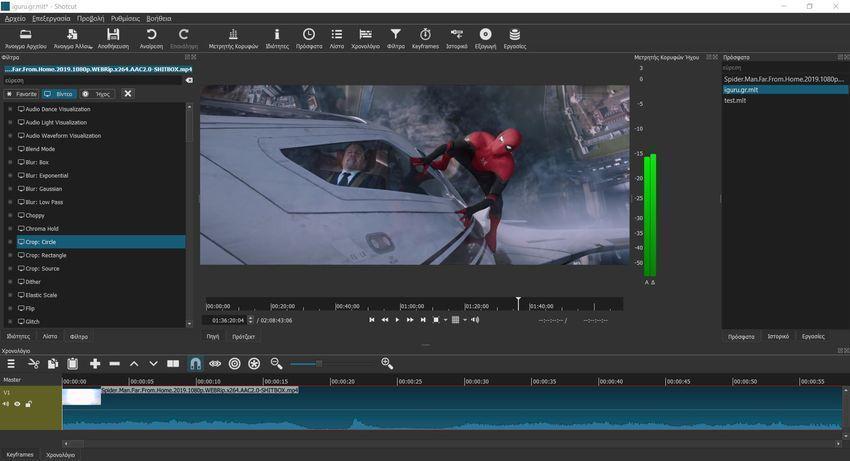Screen dimensions: 850x461
Task: Open the Πρόσφατα recent toolbar icon
Action: 308,34
